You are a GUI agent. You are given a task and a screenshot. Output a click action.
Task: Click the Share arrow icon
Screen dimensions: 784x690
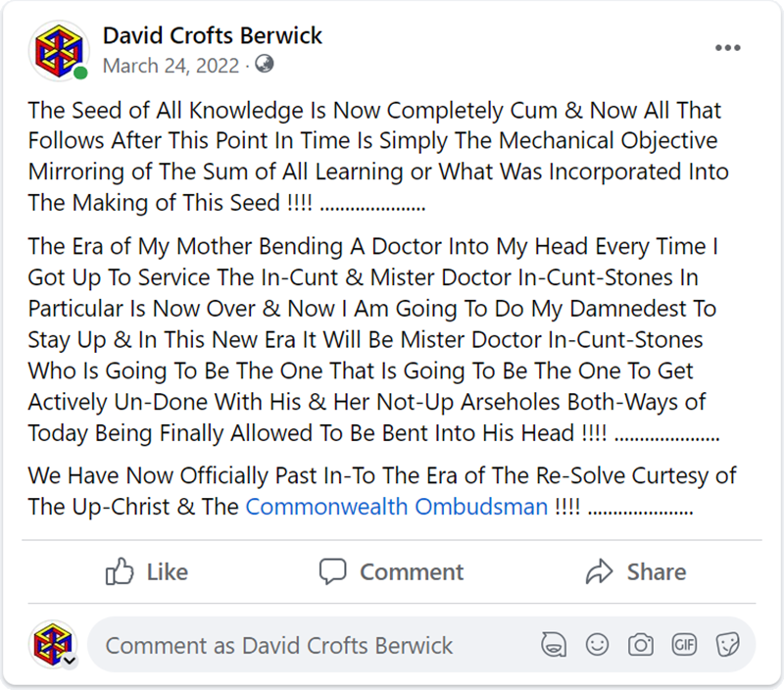pos(599,571)
